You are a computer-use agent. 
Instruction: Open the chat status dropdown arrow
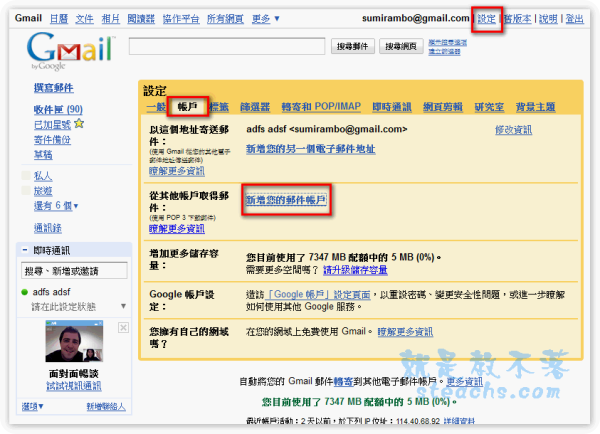(123, 306)
